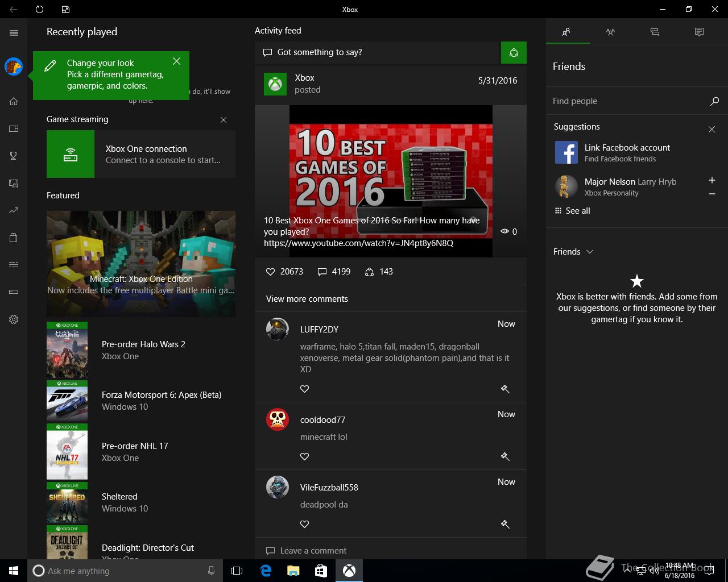Screen dimensions: 728x582
Task: Open VileFuzzball558's profile name
Action: [329, 488]
